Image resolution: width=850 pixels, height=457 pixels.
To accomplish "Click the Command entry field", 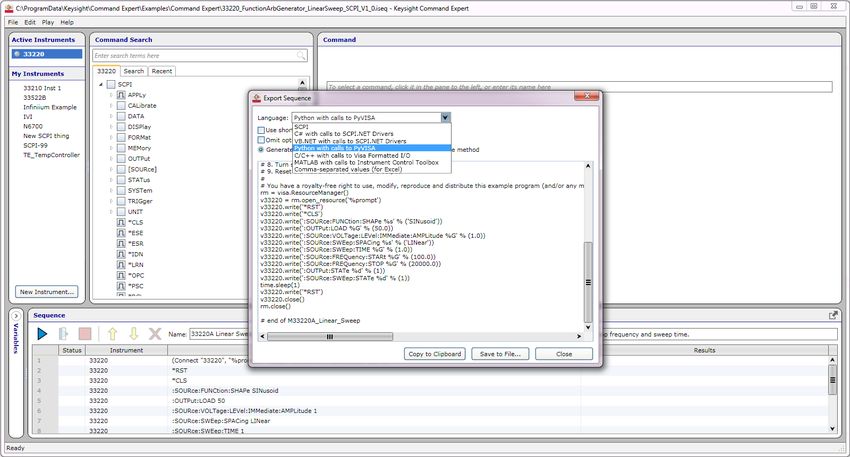I will (x=579, y=87).
